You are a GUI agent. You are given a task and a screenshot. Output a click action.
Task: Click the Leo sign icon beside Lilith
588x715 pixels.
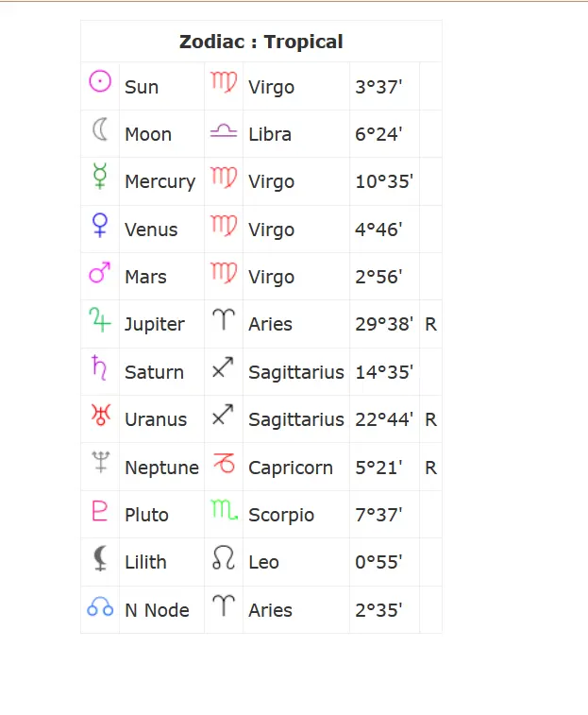click(224, 557)
